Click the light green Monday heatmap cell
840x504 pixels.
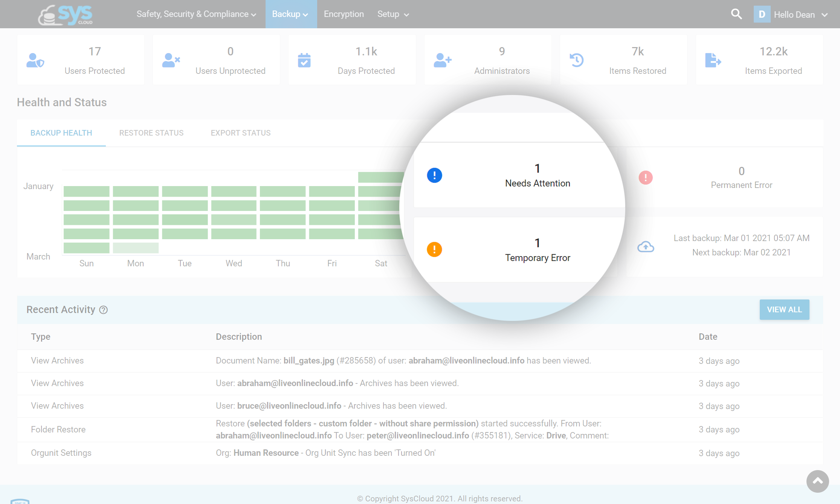click(x=136, y=248)
